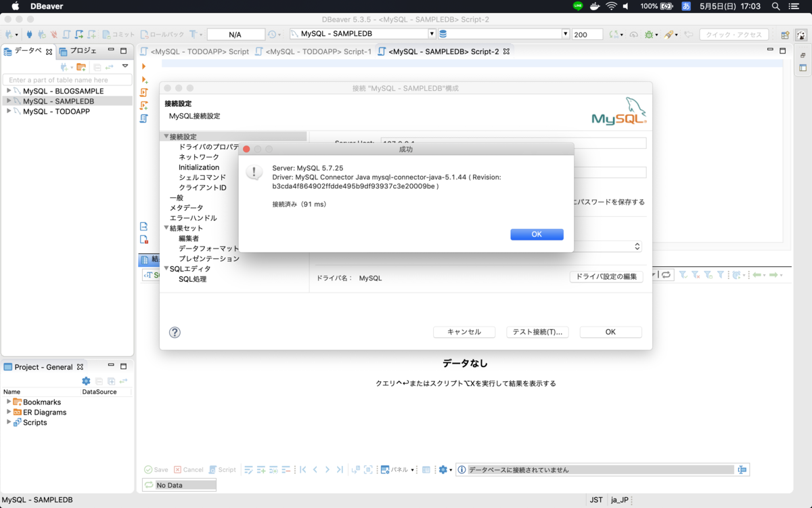
Task: Open the transaction log clock dropdown
Action: (x=275, y=34)
